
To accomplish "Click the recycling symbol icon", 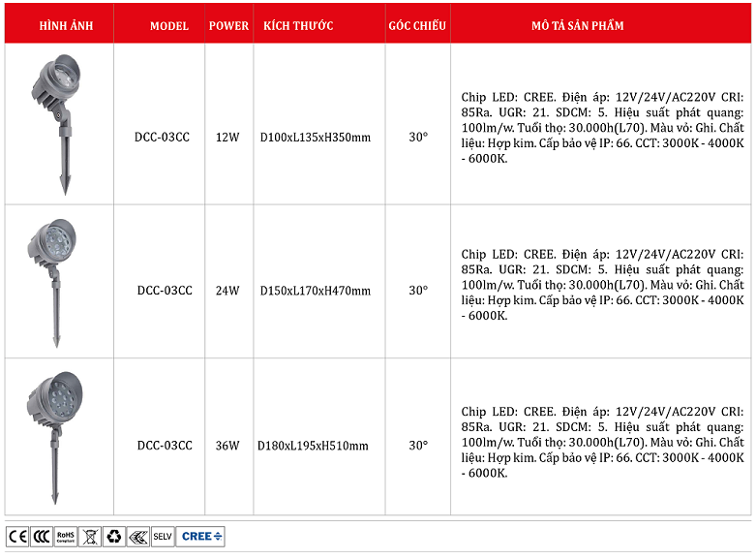I will [114, 537].
